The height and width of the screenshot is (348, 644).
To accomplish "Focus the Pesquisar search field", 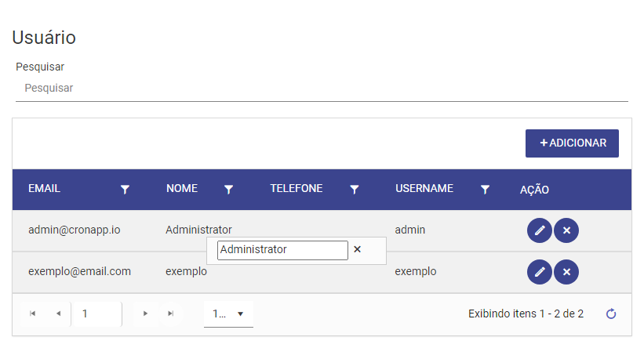I will pos(322,89).
